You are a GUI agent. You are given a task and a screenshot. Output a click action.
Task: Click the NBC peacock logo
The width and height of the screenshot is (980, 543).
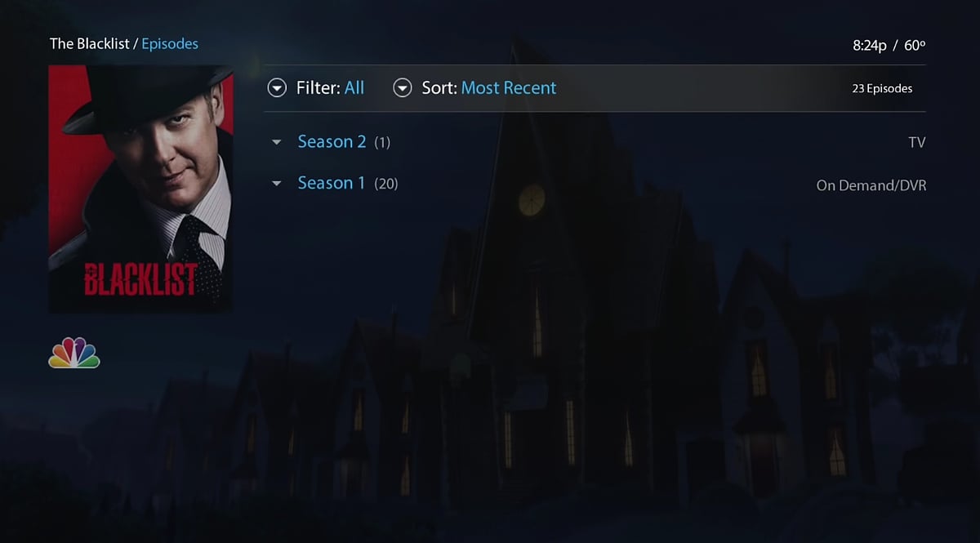pyautogui.click(x=73, y=352)
